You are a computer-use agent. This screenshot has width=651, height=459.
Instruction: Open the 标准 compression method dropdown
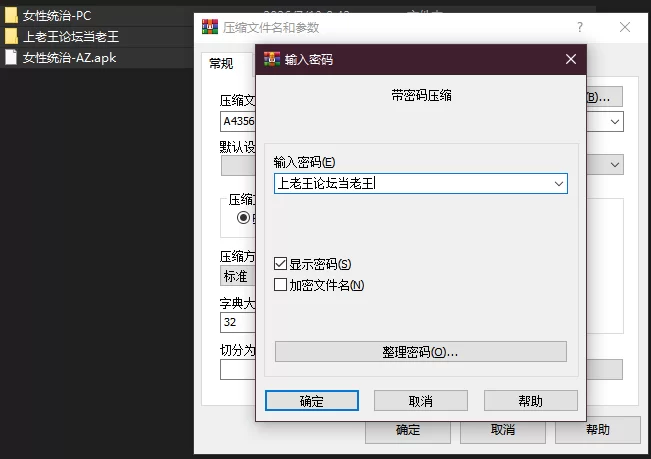tap(237, 276)
